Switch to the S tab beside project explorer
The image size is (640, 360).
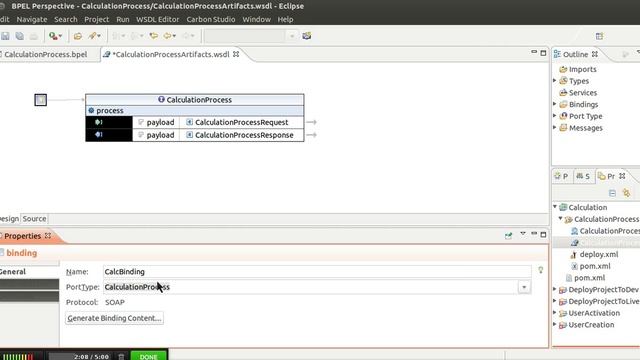583,176
